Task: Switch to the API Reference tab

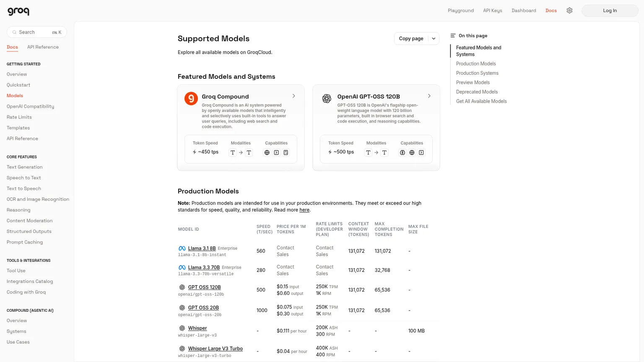Action: point(43,47)
